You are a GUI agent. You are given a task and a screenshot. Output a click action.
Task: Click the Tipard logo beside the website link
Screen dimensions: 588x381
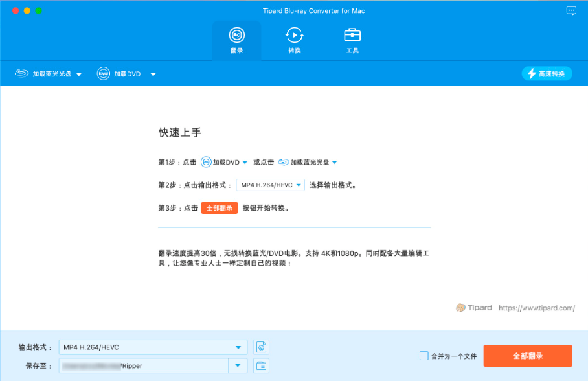474,308
